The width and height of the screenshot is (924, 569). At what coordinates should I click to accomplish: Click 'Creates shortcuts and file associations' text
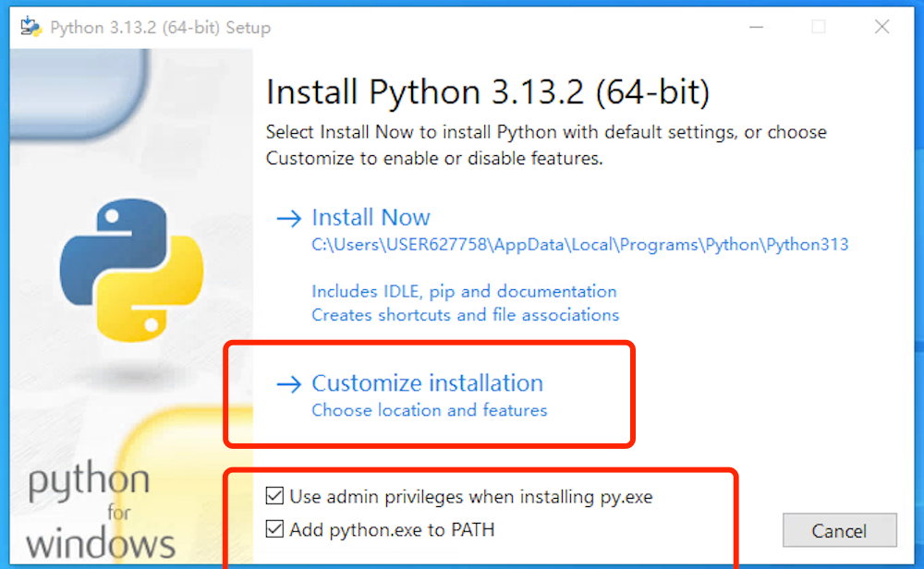(x=465, y=315)
